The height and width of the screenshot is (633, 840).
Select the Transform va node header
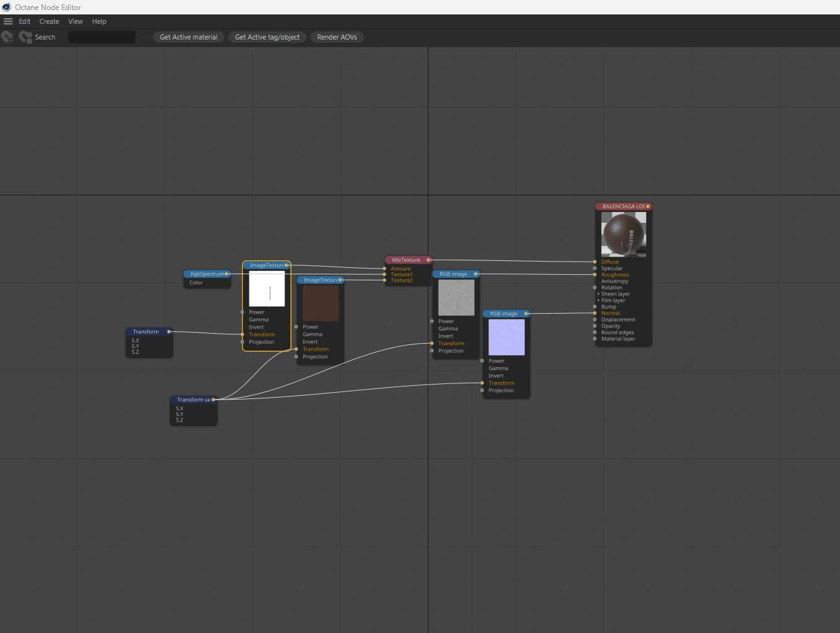(x=193, y=400)
